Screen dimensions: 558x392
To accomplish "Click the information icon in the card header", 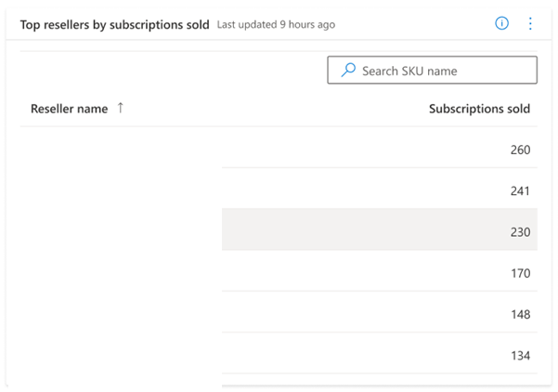I will [x=502, y=23].
